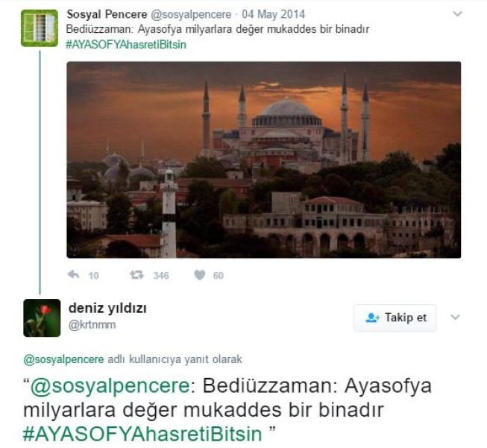The width and height of the screenshot is (487, 448).
Task: Open the deniz yıldızı display name
Action: point(107,309)
